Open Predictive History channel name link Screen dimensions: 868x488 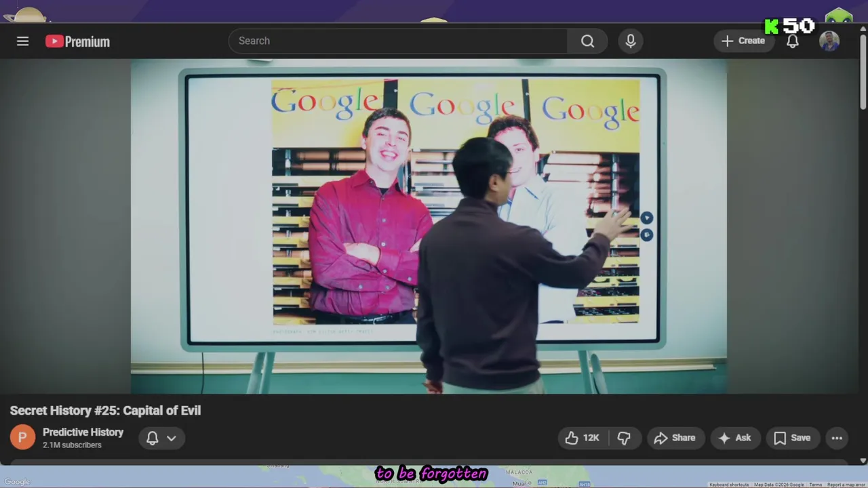[83, 432]
